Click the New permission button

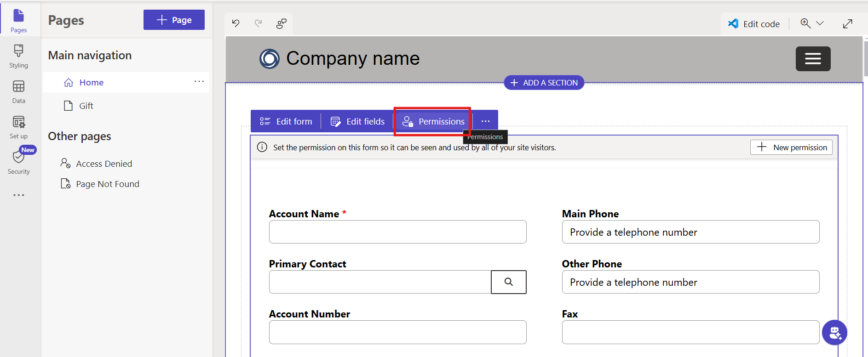(791, 147)
